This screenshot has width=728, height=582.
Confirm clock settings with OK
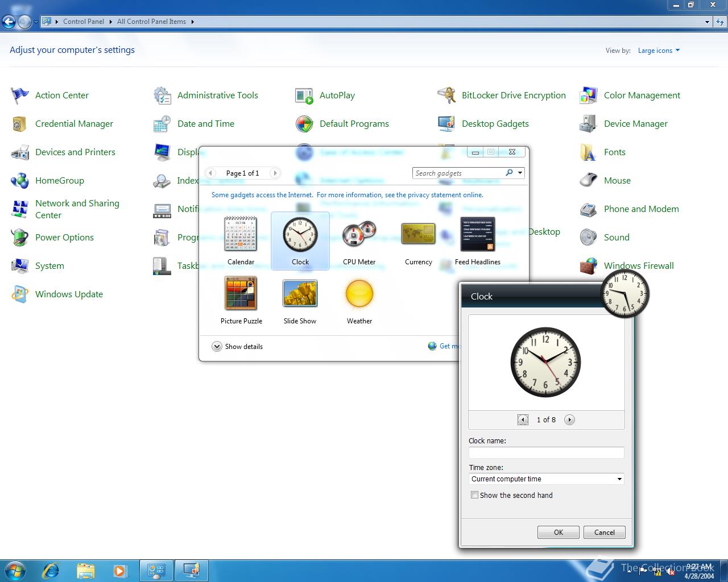tap(559, 532)
